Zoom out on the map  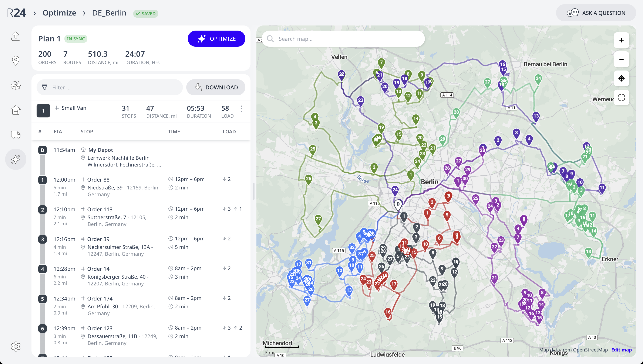point(621,59)
